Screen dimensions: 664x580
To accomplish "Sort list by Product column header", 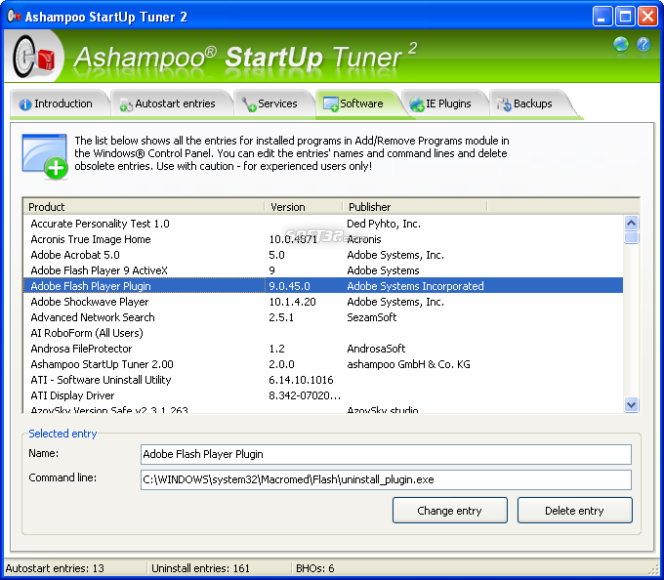I will pyautogui.click(x=144, y=207).
